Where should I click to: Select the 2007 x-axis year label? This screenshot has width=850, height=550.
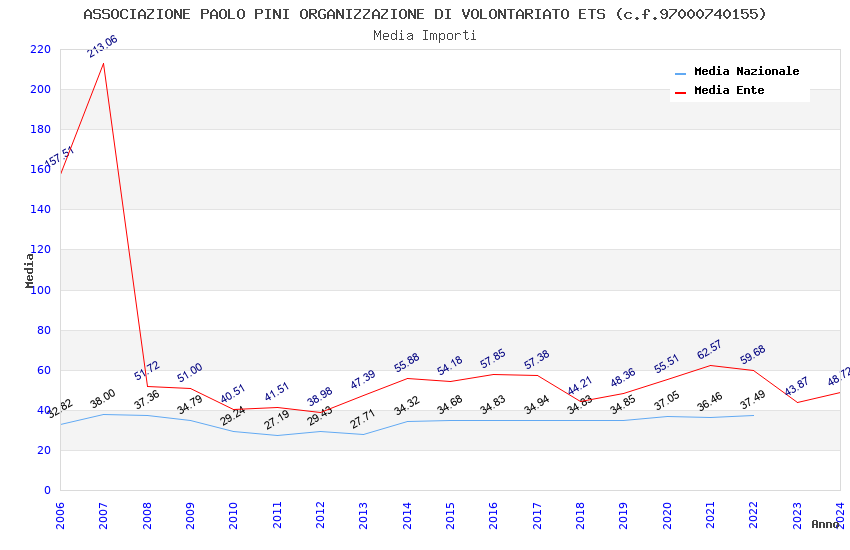(x=103, y=515)
